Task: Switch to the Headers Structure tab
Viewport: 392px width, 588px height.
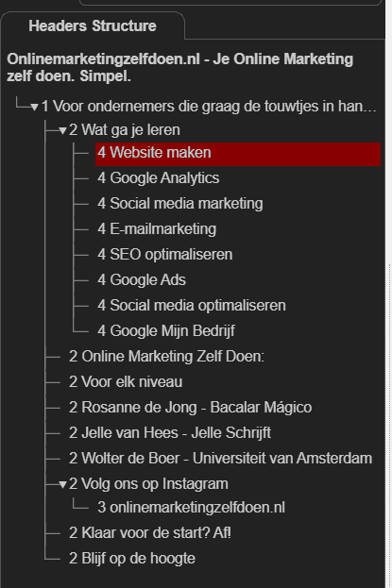Action: point(93,25)
